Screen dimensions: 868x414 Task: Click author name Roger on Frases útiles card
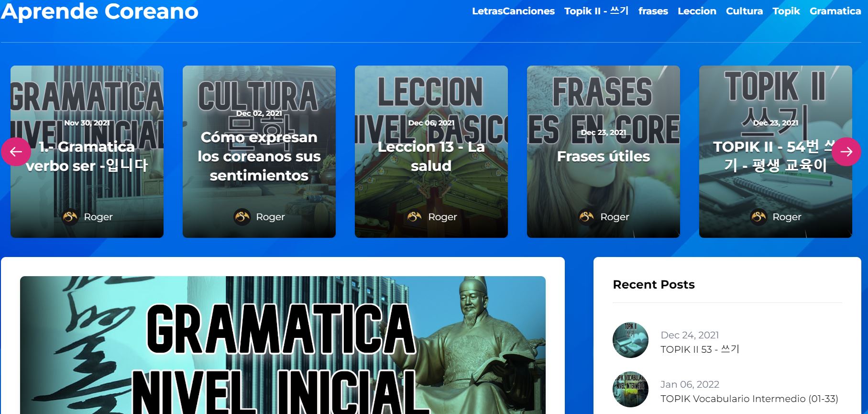[615, 217]
